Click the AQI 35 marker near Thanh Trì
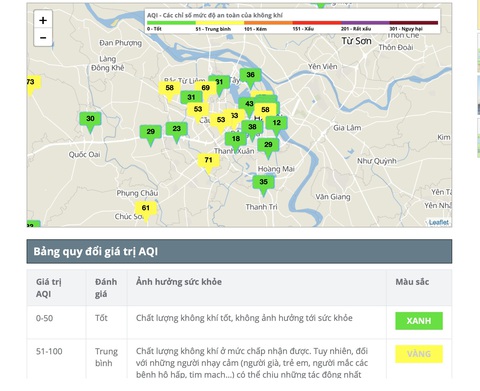480x391 pixels. (x=263, y=182)
